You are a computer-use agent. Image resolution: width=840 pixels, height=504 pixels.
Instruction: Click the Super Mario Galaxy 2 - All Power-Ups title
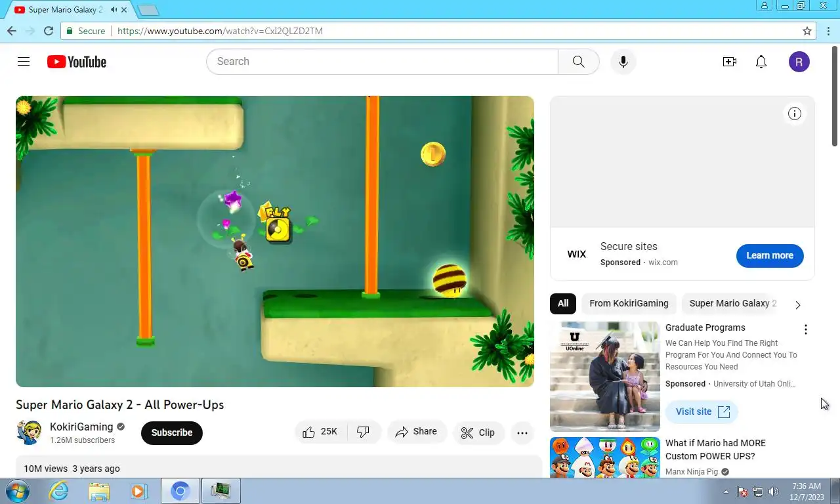tap(120, 404)
